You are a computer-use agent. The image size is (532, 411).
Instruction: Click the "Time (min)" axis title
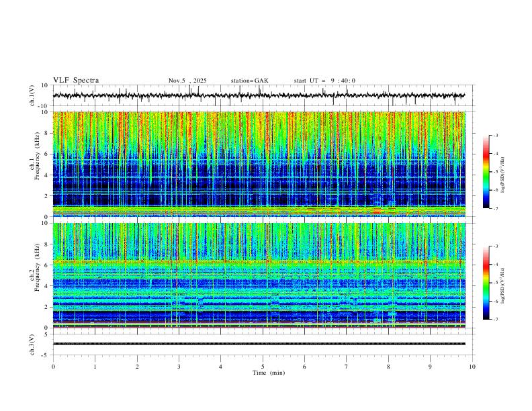[x=269, y=373]
